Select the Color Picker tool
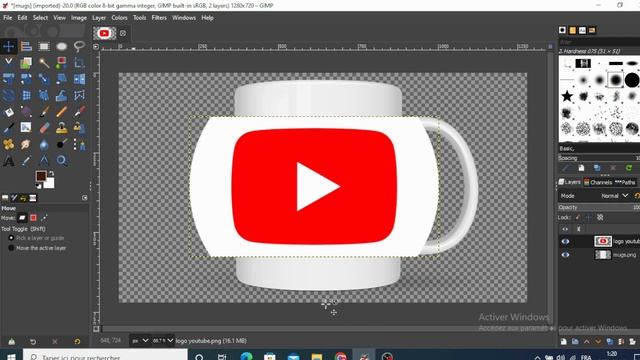The image size is (640, 360). pyautogui.click(x=26, y=160)
